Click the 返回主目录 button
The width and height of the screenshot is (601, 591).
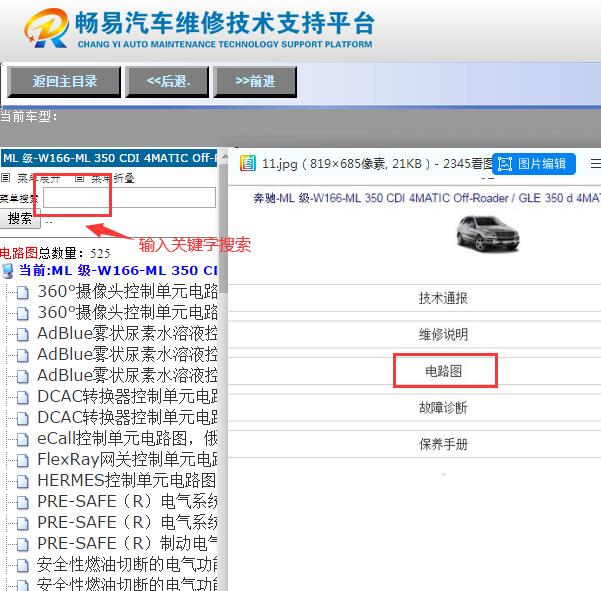point(64,82)
